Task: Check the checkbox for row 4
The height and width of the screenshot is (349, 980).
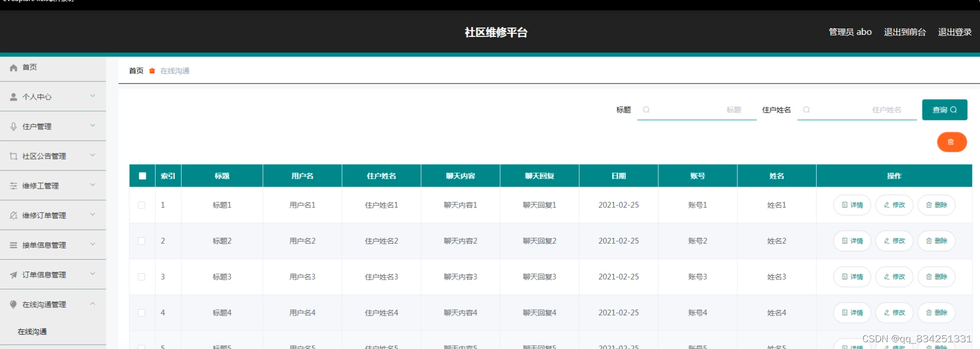Action: coord(141,313)
